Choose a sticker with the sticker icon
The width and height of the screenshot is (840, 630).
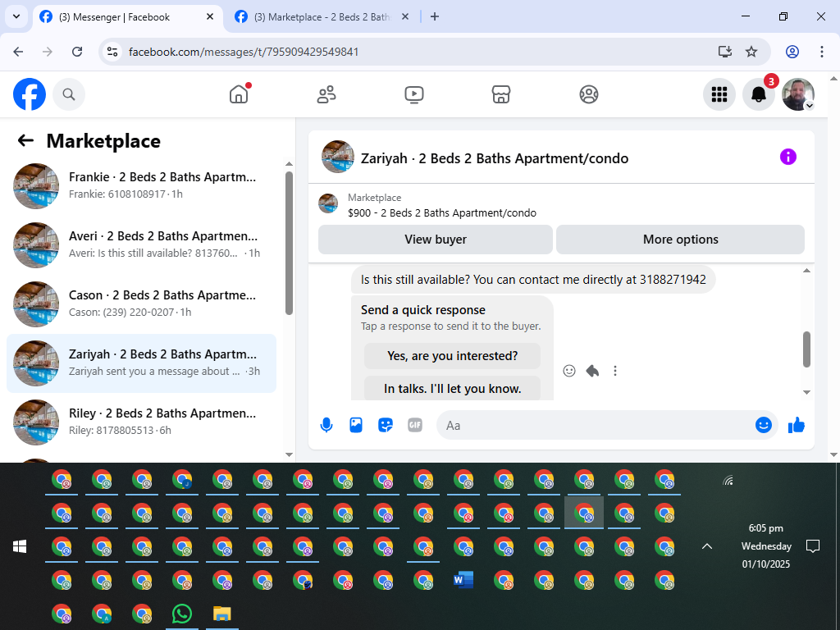[386, 426]
